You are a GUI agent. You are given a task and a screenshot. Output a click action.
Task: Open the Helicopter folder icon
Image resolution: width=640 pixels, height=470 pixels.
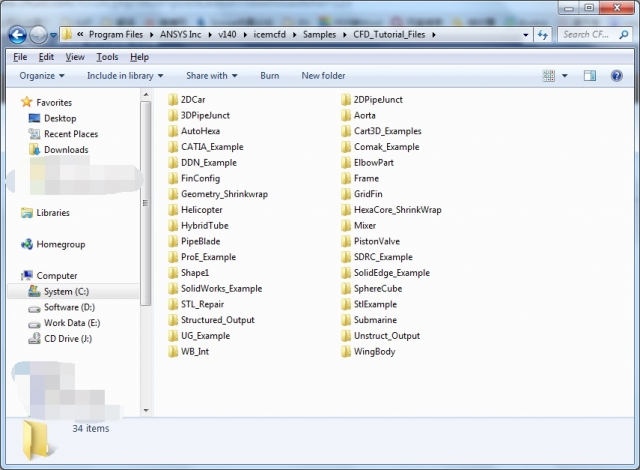click(x=173, y=210)
